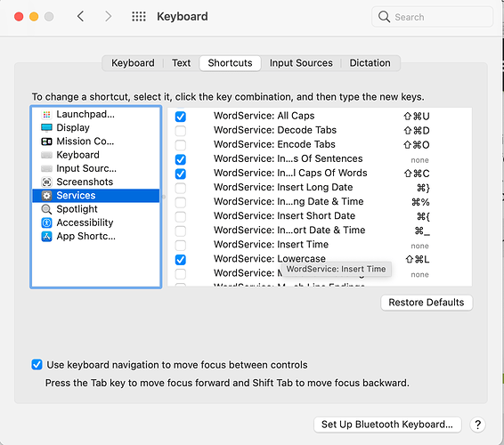
Task: Switch to the Keyboard tab
Action: pos(133,63)
